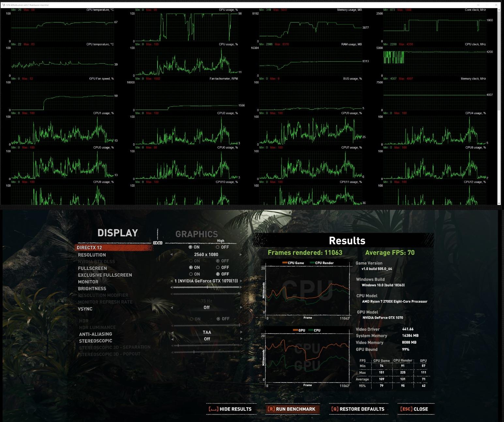Image resolution: width=504 pixels, height=422 pixels.
Task: Click the left arrow next to resolution 2560 x 1080
Action: [172, 255]
